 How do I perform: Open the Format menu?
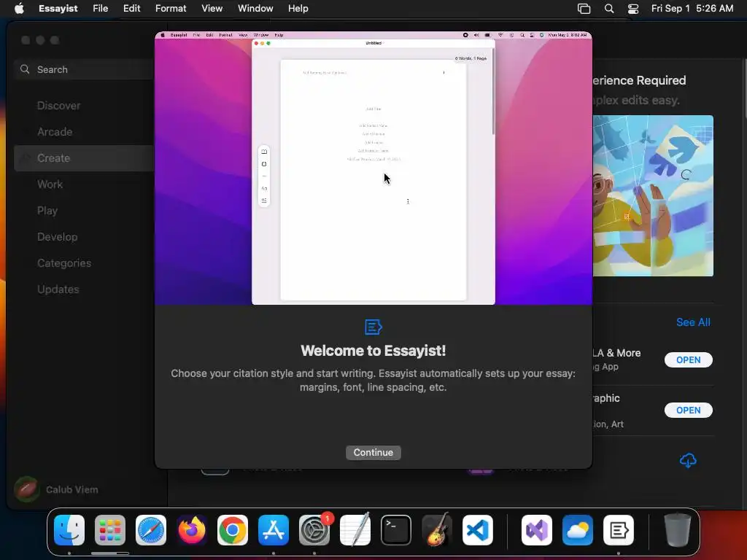171,9
